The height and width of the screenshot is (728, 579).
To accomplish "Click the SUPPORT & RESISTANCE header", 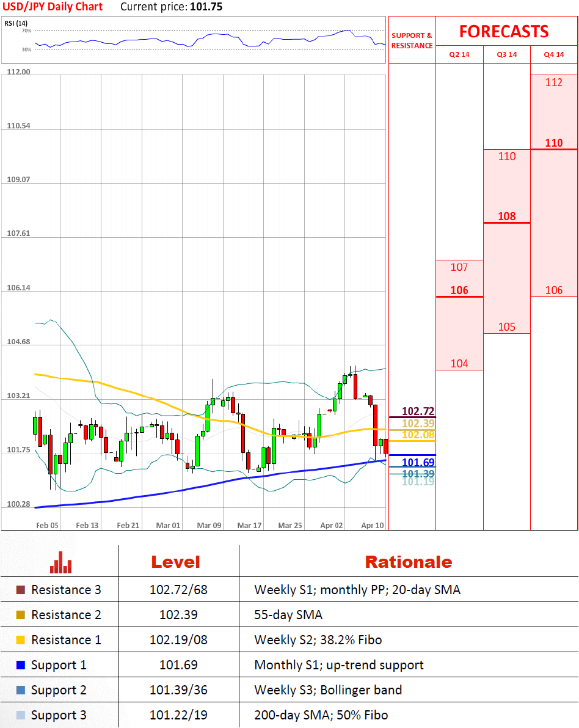I will [412, 40].
